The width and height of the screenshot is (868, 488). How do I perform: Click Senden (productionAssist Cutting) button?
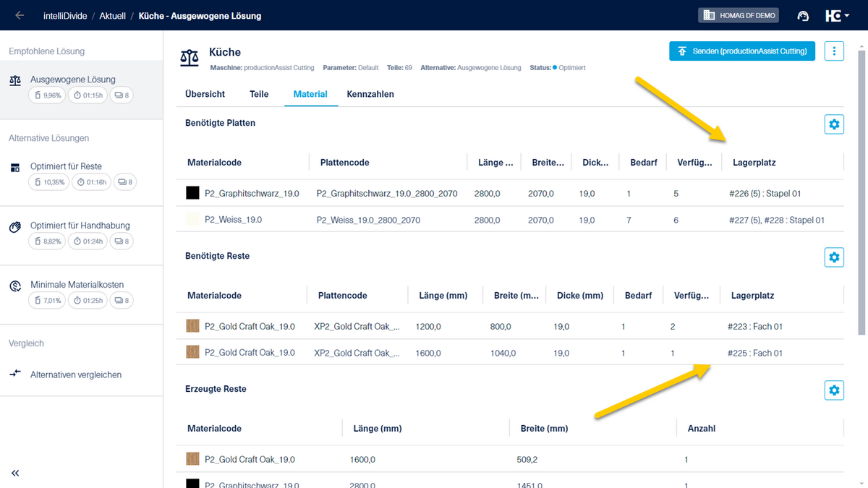741,51
